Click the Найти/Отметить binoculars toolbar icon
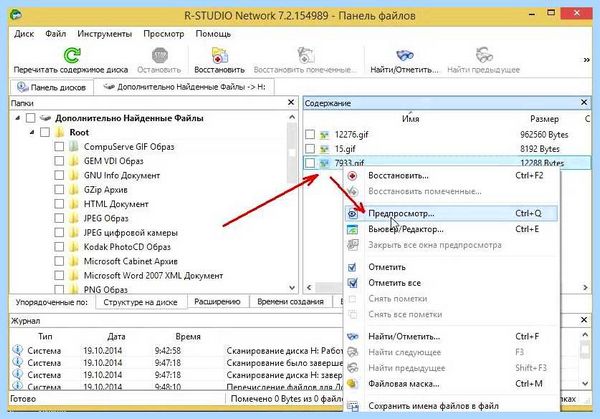Screen dimensions: 600x419 click(x=404, y=55)
